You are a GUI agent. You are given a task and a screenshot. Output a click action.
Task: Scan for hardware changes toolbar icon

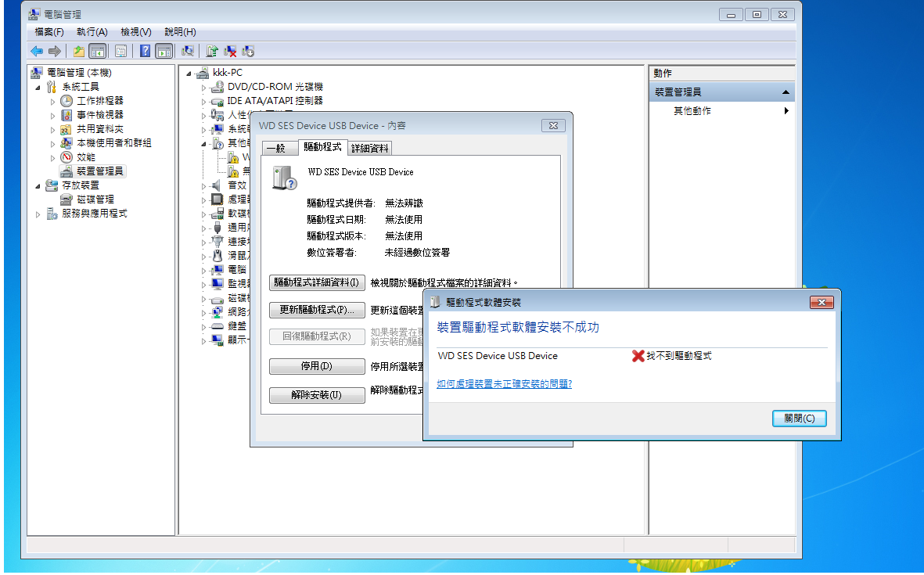[x=188, y=52]
